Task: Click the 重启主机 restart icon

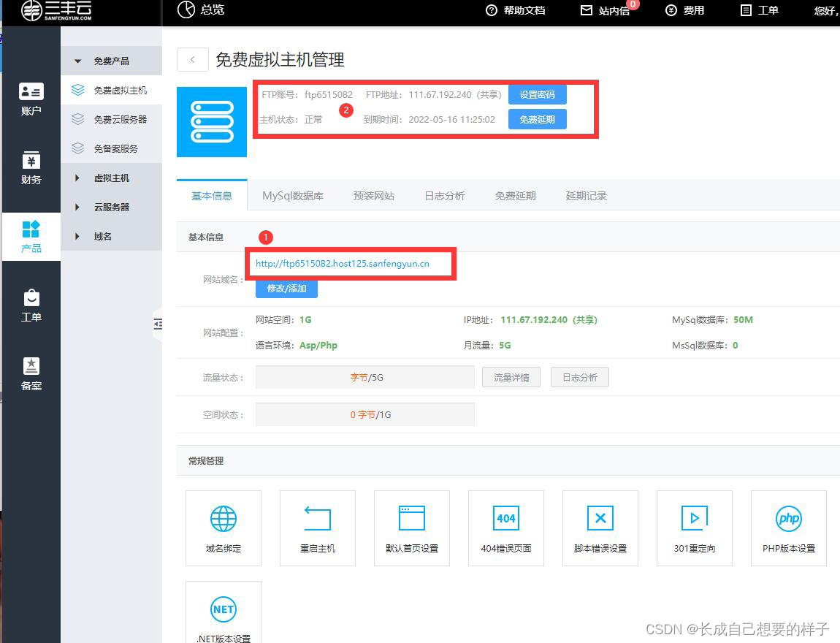Action: point(318,518)
